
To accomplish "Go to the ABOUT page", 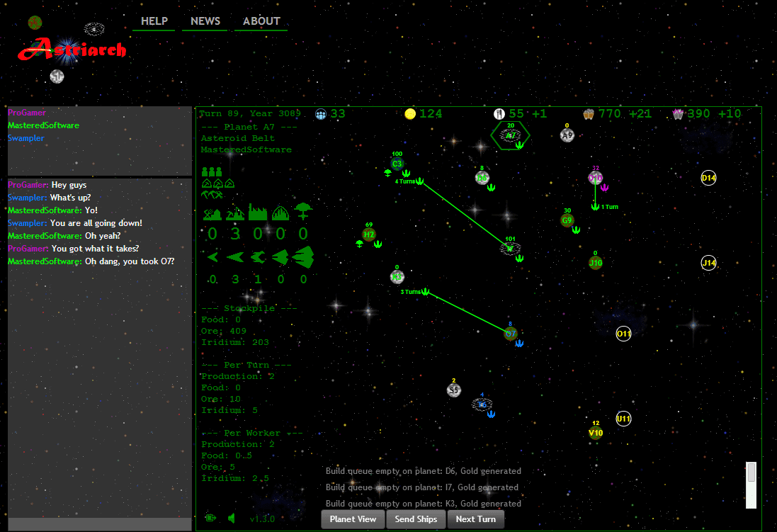I will pyautogui.click(x=261, y=21).
